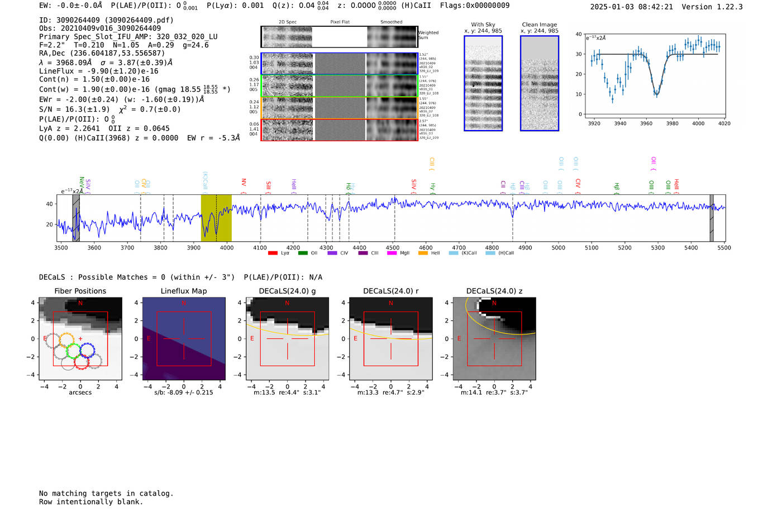Click the 'Row intentionally blank.' text
The height and width of the screenshot is (532, 782).
coord(91,502)
